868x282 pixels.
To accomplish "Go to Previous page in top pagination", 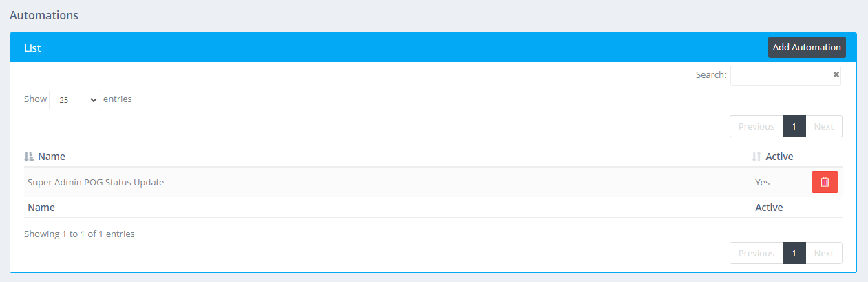I will click(756, 126).
